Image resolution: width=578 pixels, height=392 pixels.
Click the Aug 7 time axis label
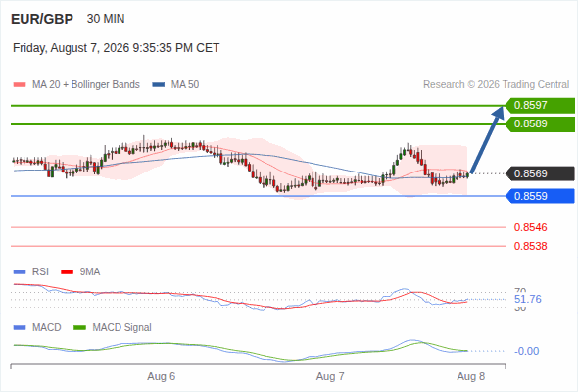pos(330,376)
